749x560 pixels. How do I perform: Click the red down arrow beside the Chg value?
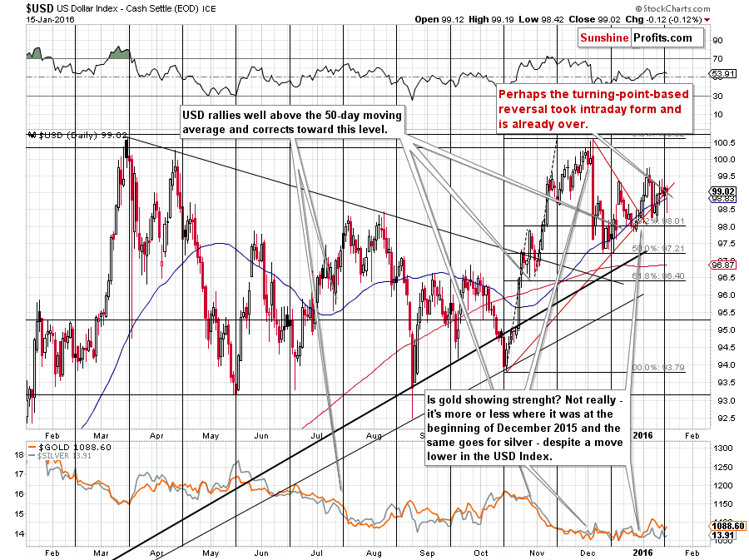pyautogui.click(x=707, y=20)
